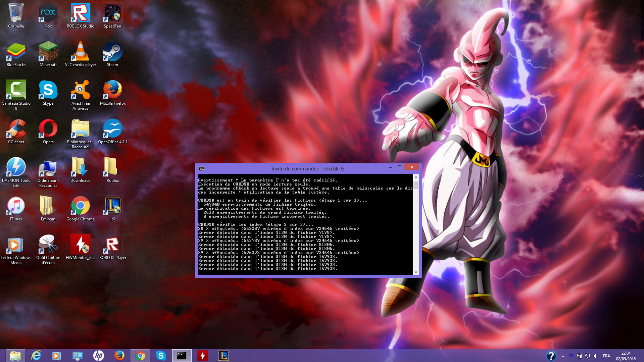Switch to HWMonitor in the taskbar

(202, 356)
